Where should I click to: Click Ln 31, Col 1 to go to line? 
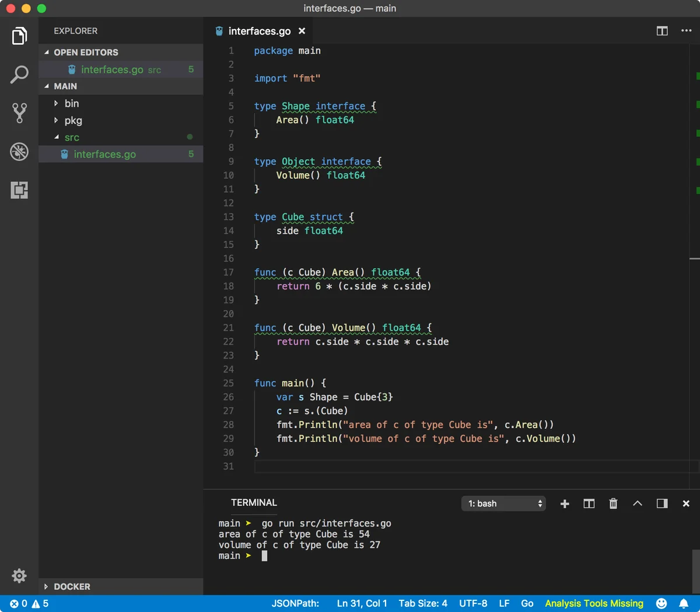362,603
